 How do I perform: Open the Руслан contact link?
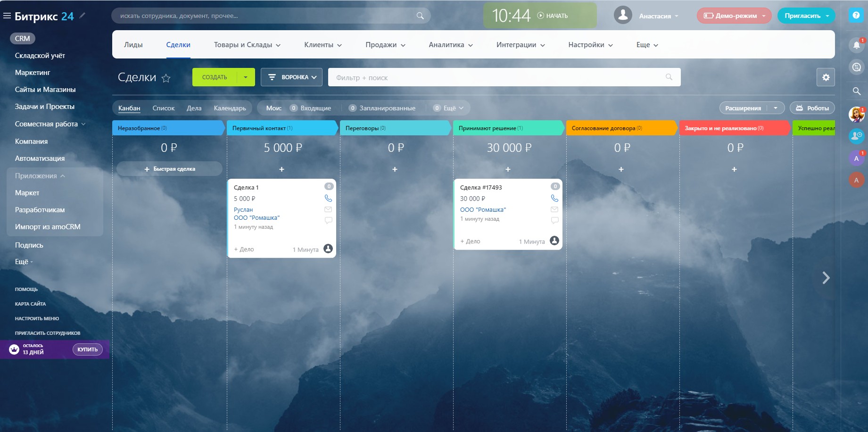point(243,209)
